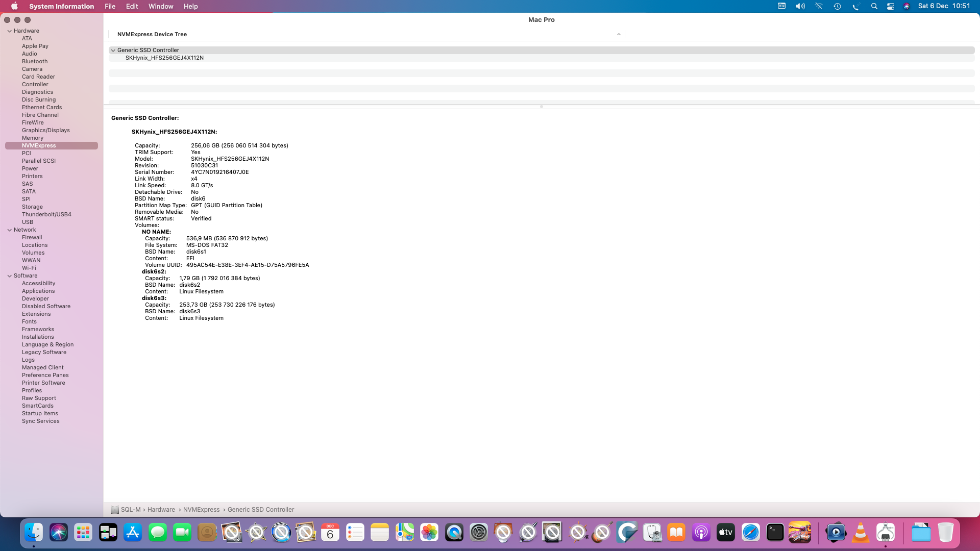Collapse the Network section chevron
Image resolution: width=980 pixels, height=551 pixels.
tap(9, 230)
